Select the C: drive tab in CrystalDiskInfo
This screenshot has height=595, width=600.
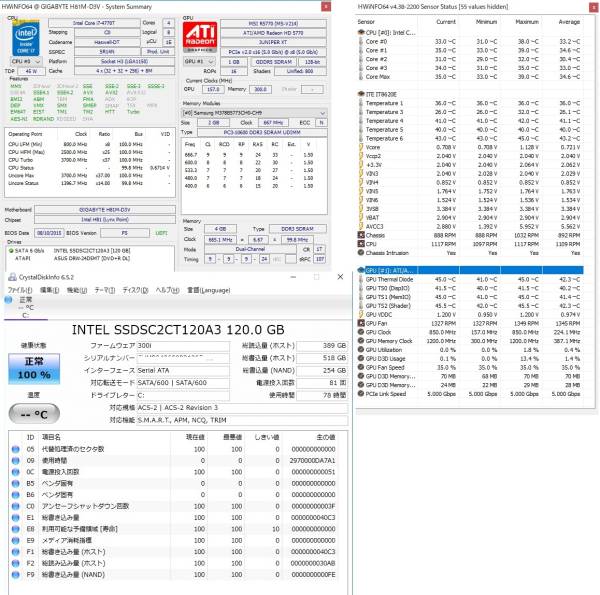(26, 308)
